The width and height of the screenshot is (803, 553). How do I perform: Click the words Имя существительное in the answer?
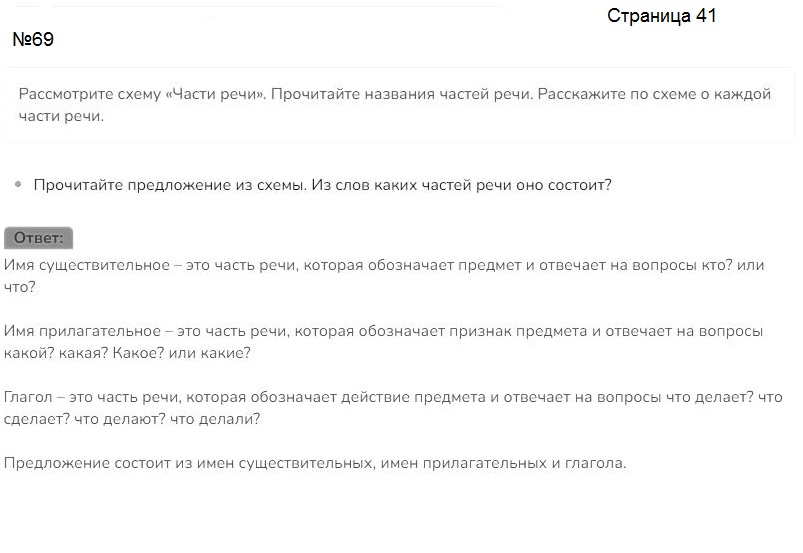(87, 265)
